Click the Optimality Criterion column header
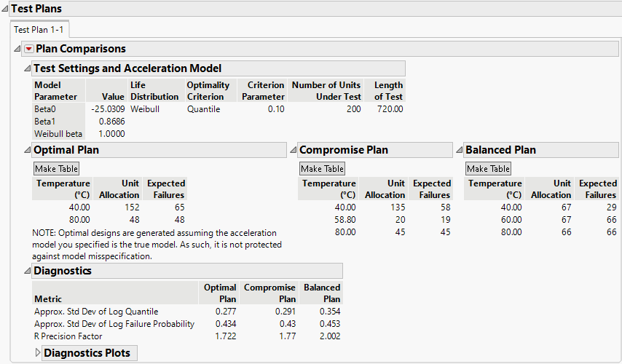The width and height of the screenshot is (622, 364). coord(208,90)
